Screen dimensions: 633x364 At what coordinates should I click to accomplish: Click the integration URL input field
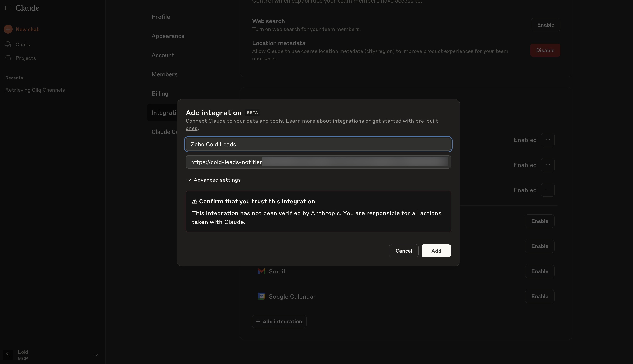point(318,162)
